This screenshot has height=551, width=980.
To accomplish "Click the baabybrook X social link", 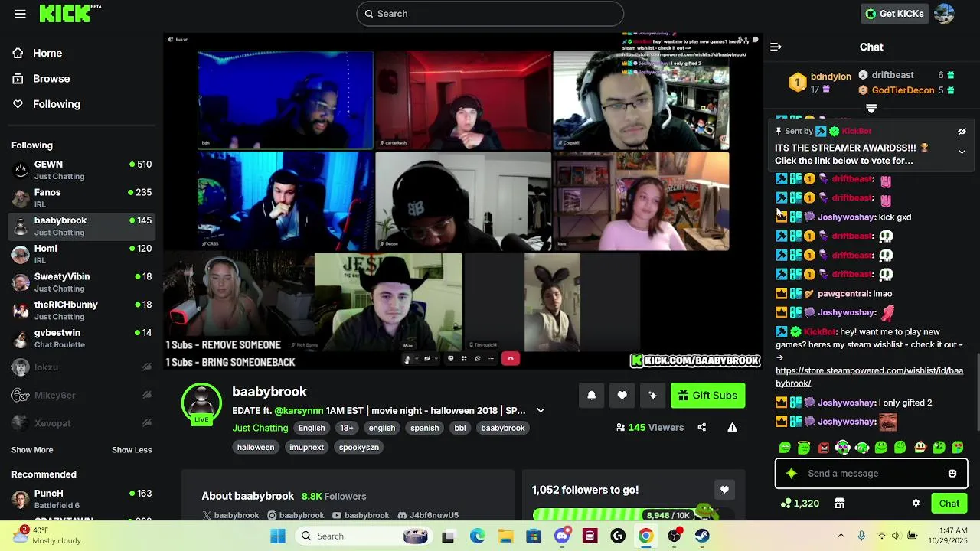I will (x=230, y=515).
